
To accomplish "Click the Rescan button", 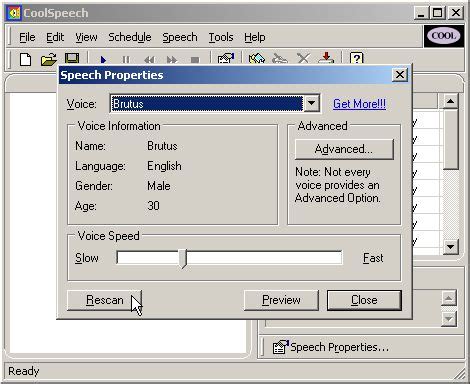I will [104, 300].
